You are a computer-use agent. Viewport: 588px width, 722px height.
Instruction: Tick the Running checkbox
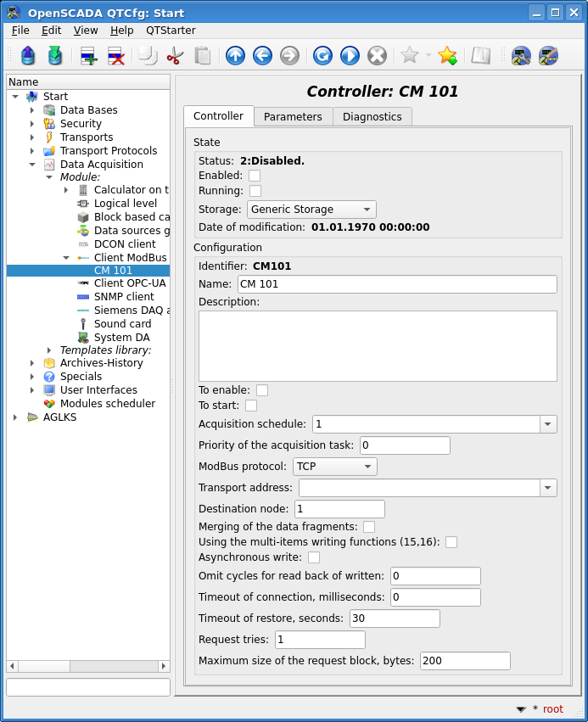(x=255, y=191)
